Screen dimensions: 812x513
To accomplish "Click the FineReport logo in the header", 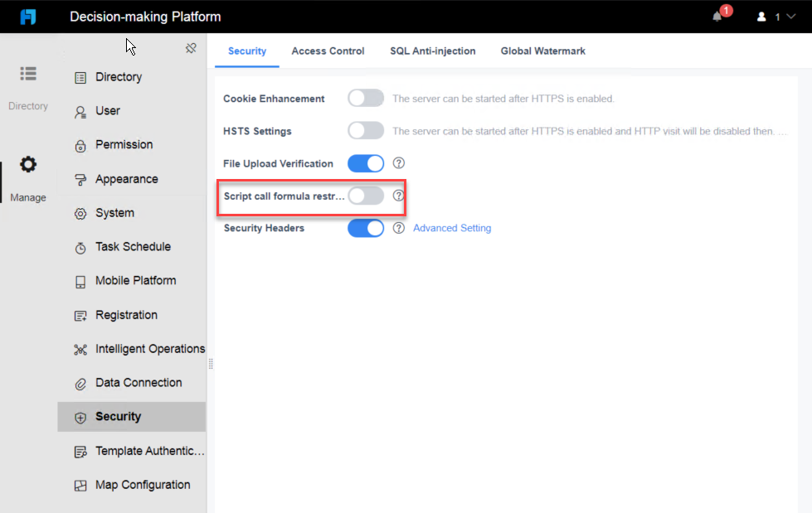I will point(28,17).
